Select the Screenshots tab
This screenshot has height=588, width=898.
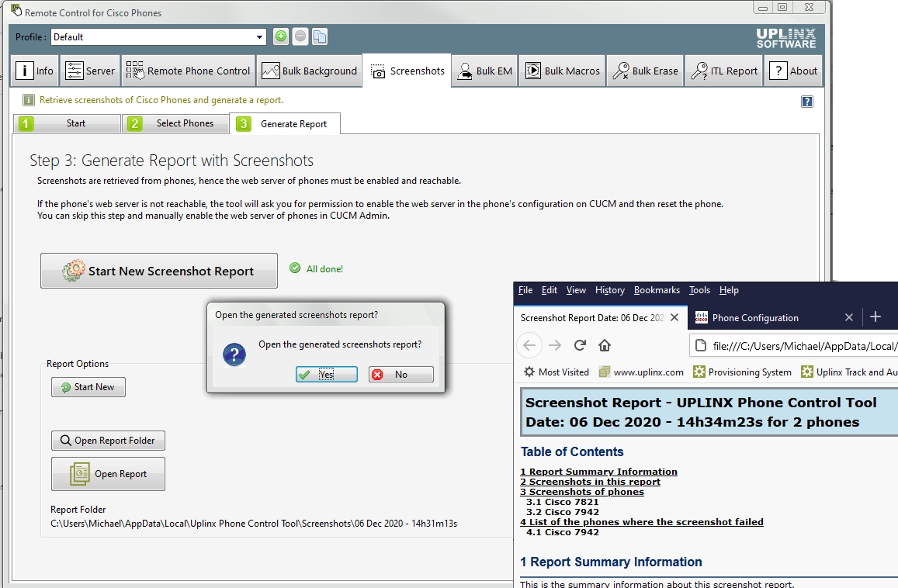pyautogui.click(x=407, y=71)
